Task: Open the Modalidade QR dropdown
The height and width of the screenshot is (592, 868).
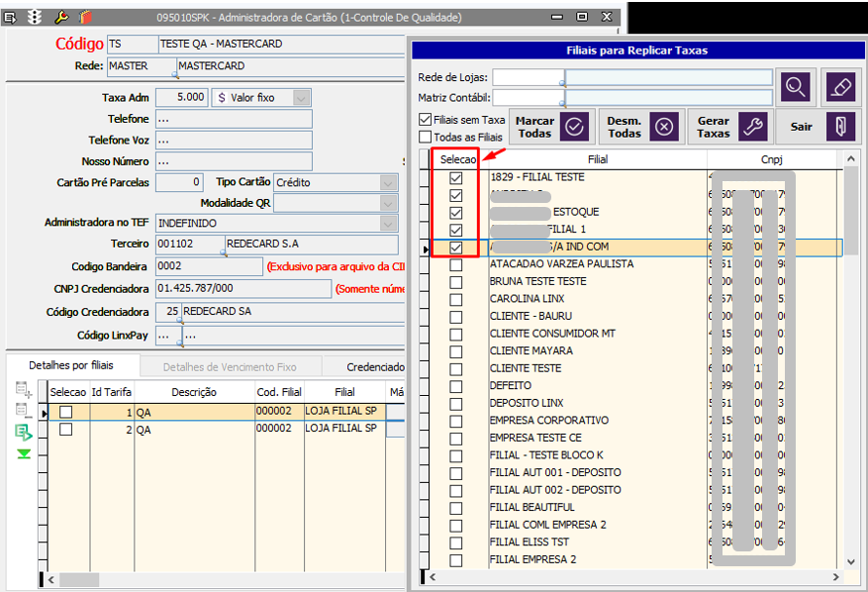Action: point(389,203)
